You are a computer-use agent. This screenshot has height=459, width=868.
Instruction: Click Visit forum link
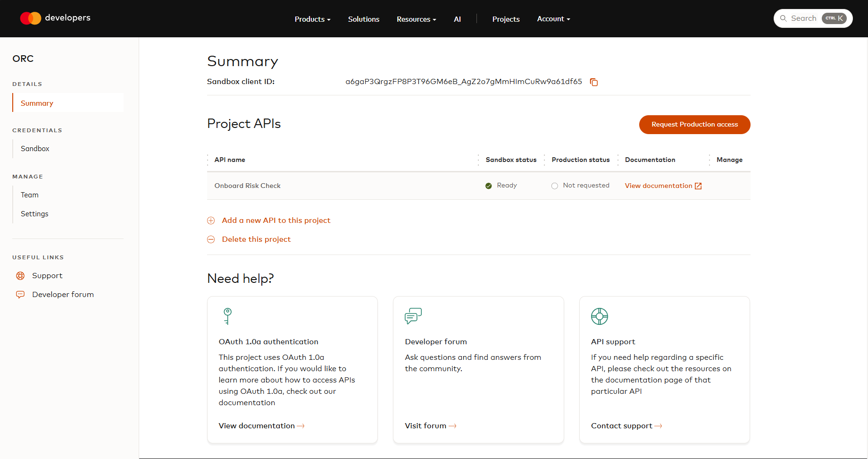(x=430, y=426)
